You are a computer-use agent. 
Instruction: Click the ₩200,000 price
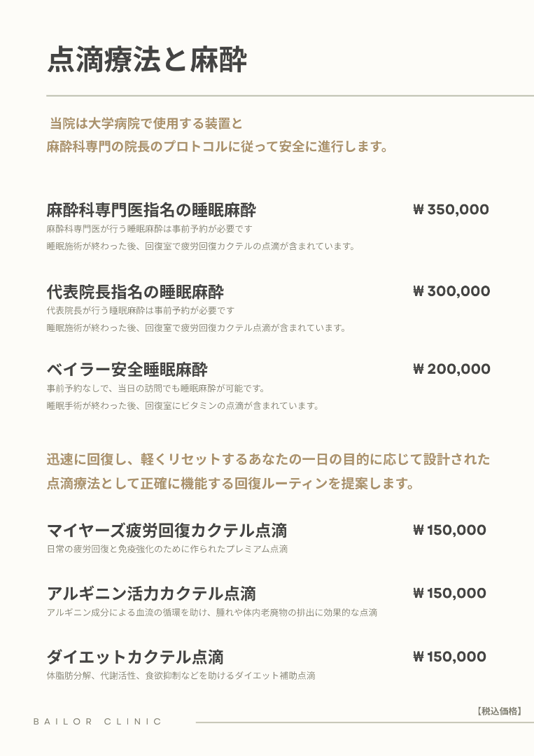click(451, 370)
